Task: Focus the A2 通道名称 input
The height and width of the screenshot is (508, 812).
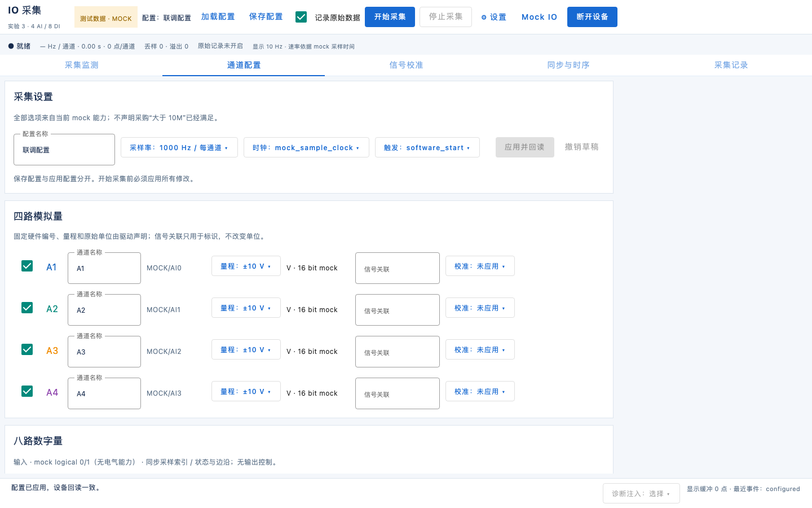Action: (104, 310)
